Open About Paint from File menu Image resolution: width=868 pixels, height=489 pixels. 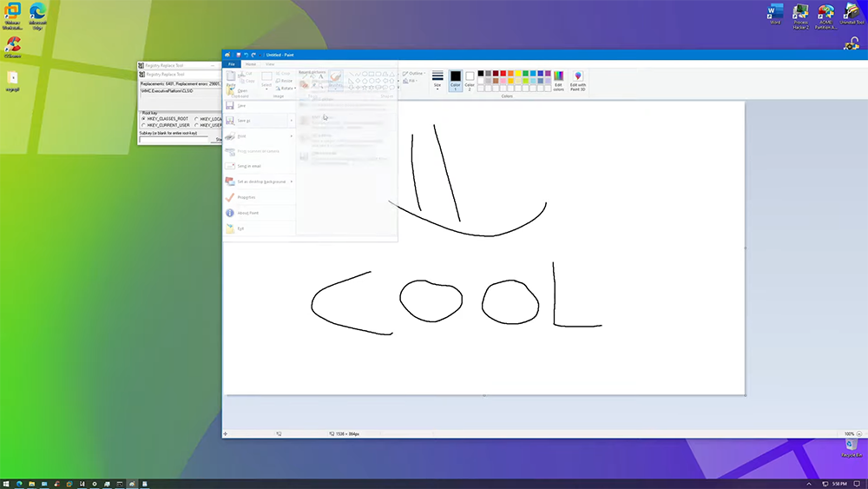tap(259, 213)
